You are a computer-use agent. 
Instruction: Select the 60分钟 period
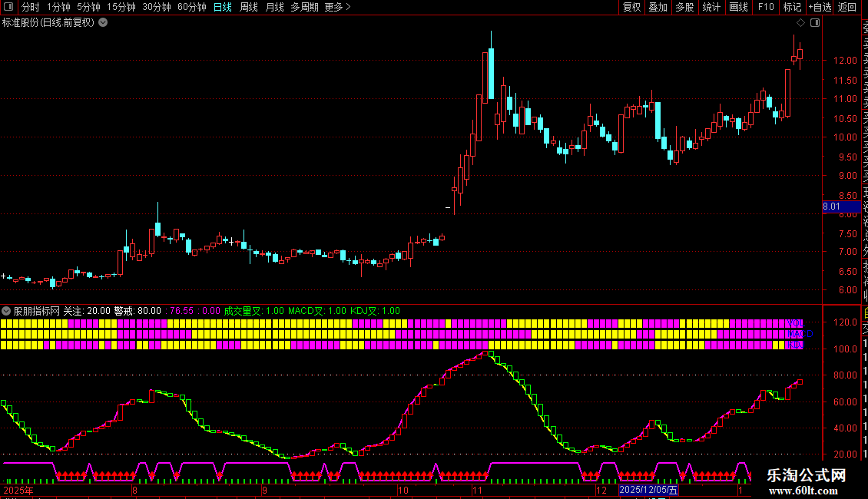click(x=192, y=7)
